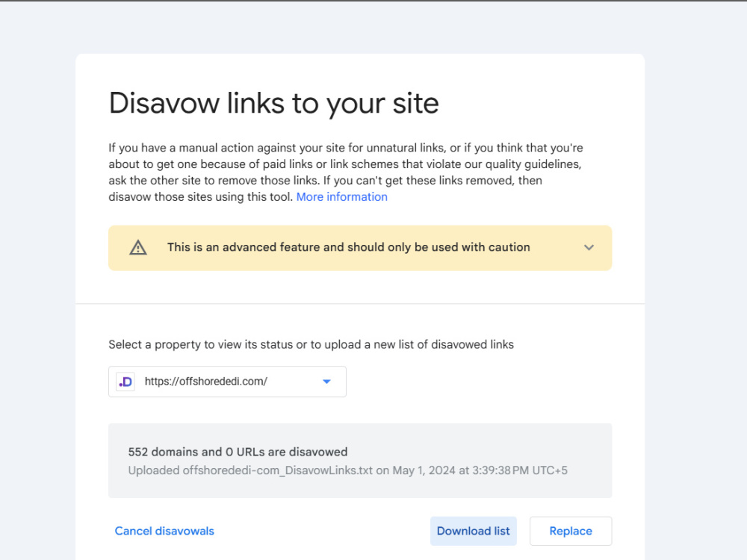This screenshot has width=747, height=560.
Task: Click the blue dropdown arrow for property
Action: [x=327, y=382]
